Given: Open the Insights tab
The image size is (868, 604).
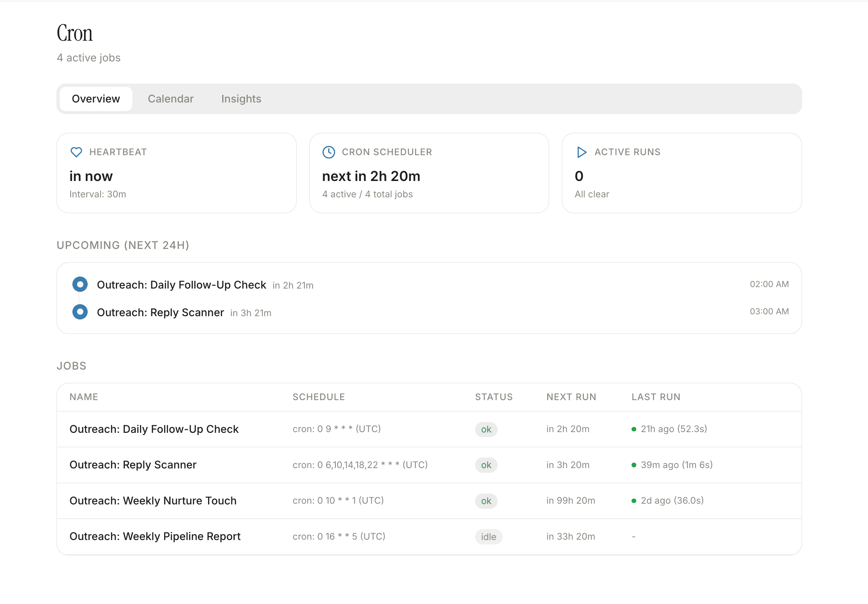Looking at the screenshot, I should (x=241, y=99).
